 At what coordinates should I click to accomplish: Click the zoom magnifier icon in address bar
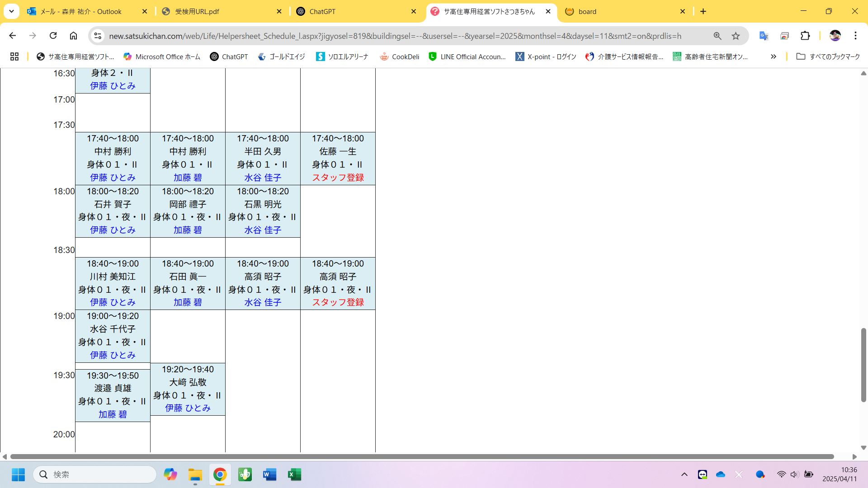[x=717, y=36]
